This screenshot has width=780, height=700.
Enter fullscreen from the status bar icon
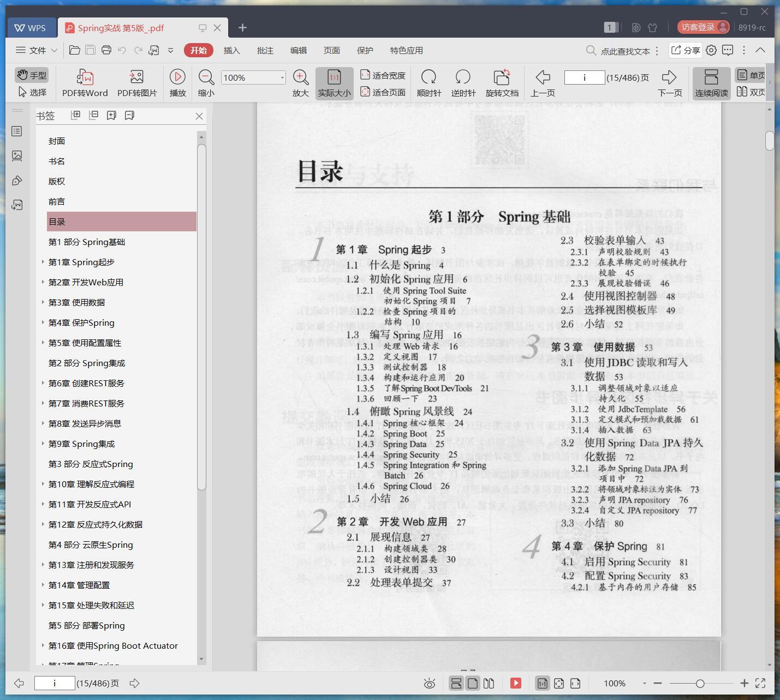click(760, 683)
